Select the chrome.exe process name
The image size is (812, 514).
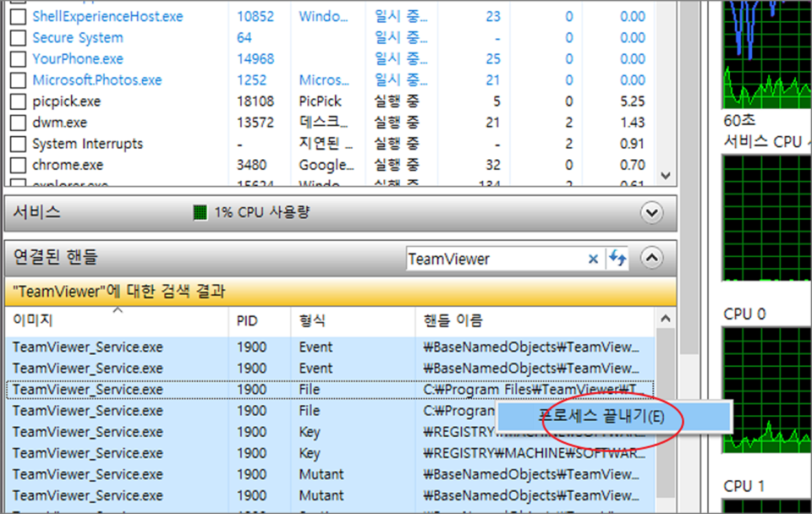tap(68, 165)
